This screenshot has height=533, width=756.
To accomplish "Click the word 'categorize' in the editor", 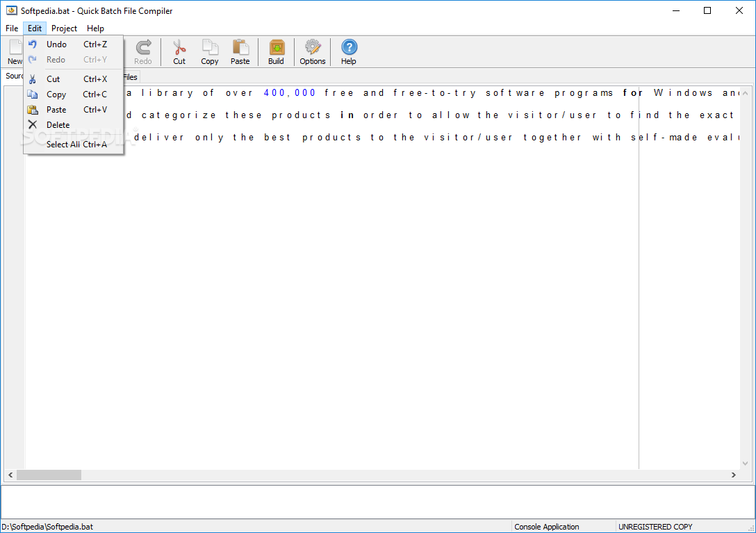I will [x=179, y=115].
